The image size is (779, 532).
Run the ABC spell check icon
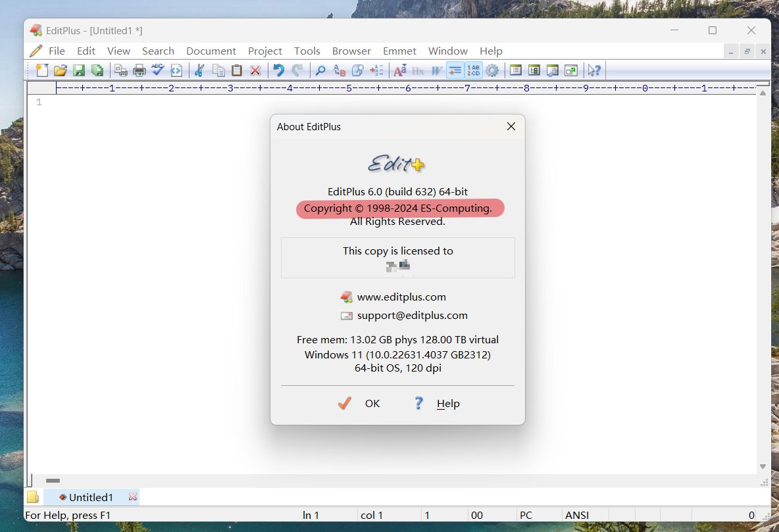coord(158,70)
